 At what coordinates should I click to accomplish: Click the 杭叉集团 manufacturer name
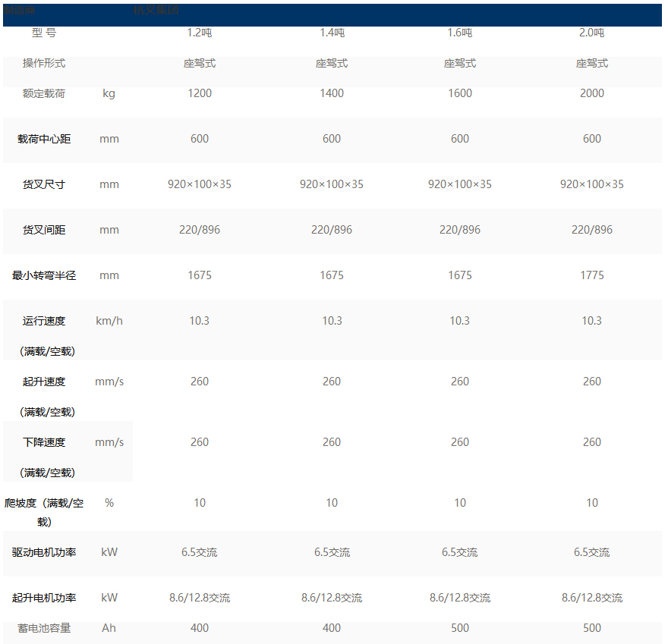156,10
